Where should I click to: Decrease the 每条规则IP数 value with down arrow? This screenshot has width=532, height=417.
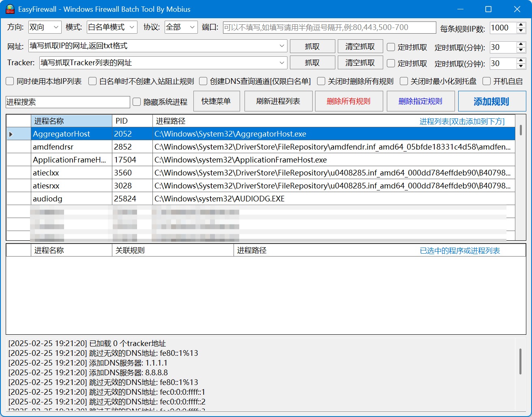(x=521, y=30)
